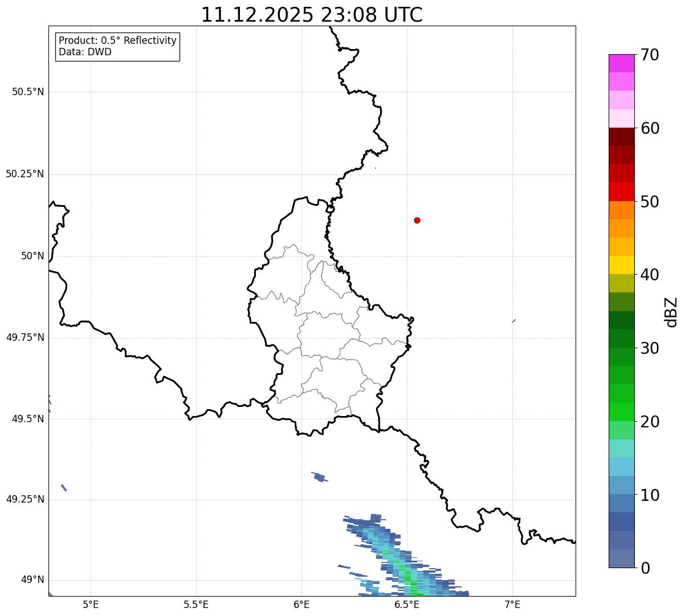The width and height of the screenshot is (685, 616).
Task: Click the colorbar tick label 20
Action: coord(650,422)
